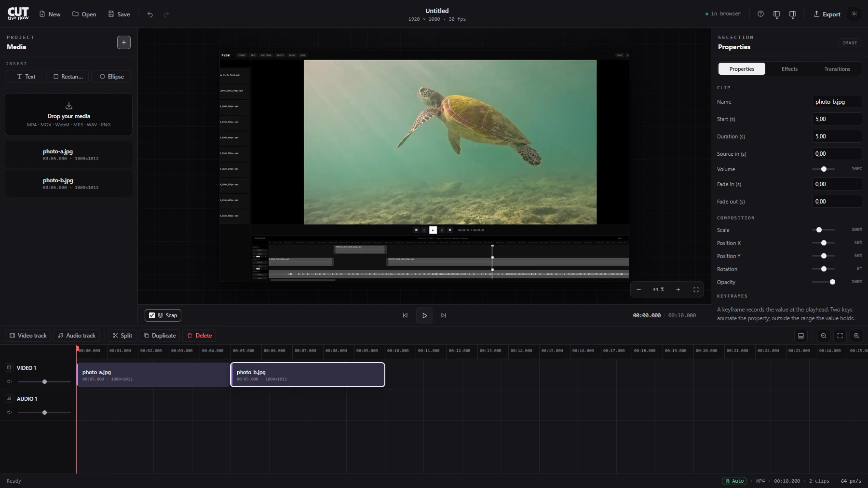
Task: Zoom in the timeline magnifier icon
Action: 856,336
